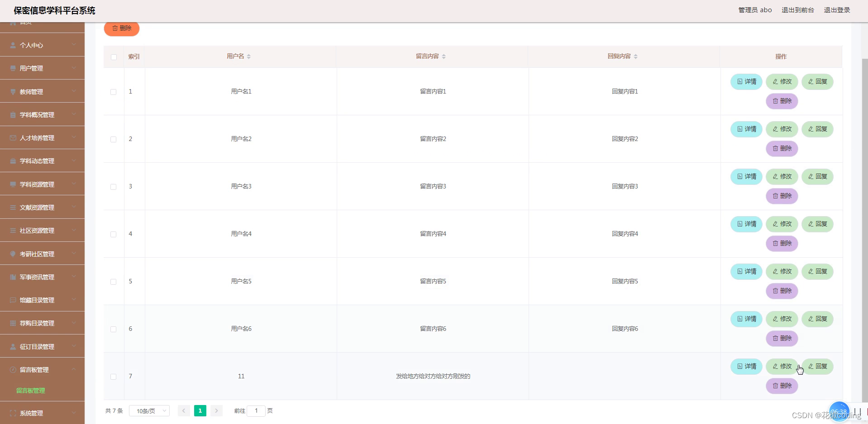868x424 pixels.
Task: Click 删除 for row 用户名6
Action: coord(782,339)
